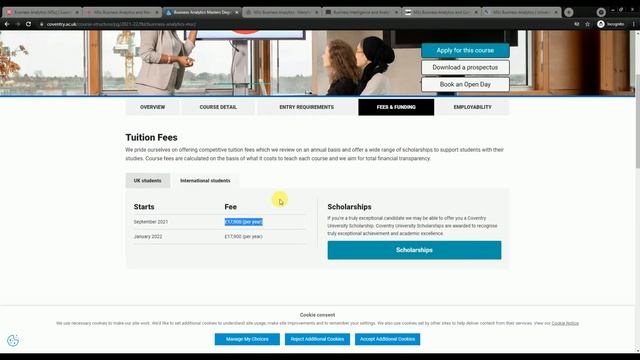The width and height of the screenshot is (640, 360).
Task: Click the padlock site info icon
Action: 41,24
